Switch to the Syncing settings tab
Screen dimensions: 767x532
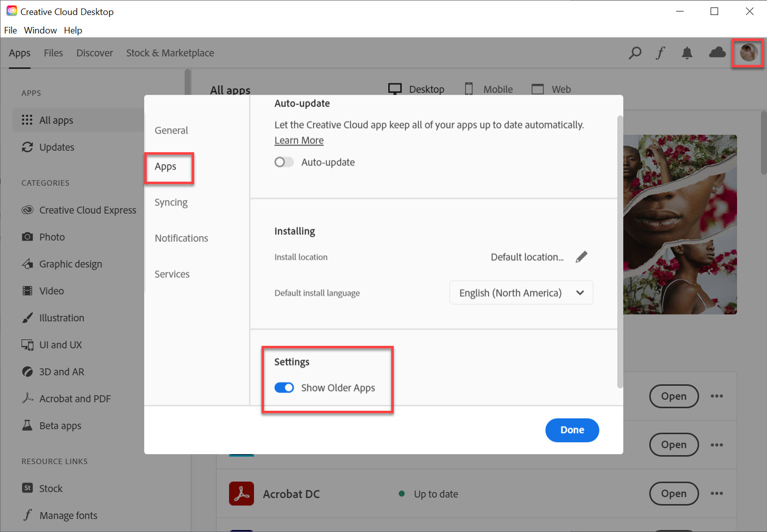171,202
